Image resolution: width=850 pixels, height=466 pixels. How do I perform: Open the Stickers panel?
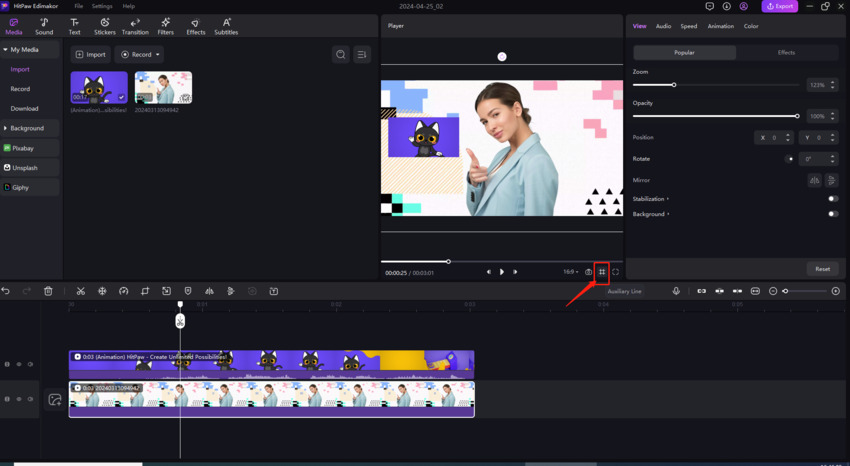[104, 26]
